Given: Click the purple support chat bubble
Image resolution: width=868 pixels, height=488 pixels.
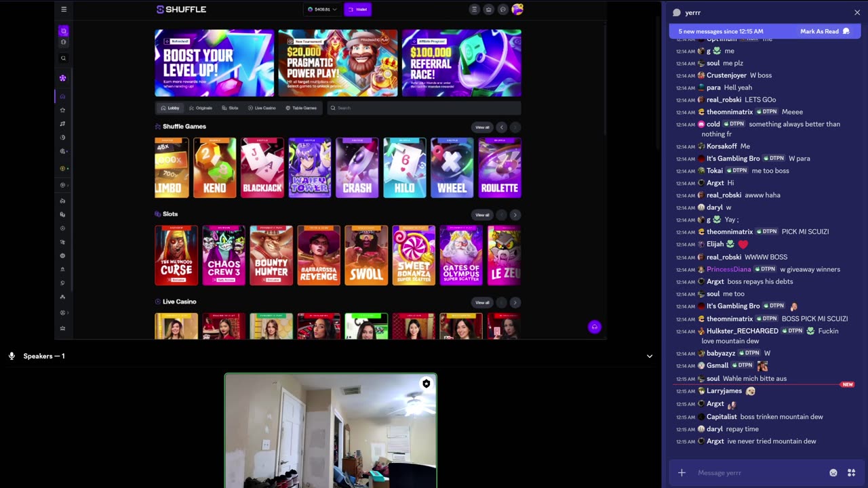Looking at the screenshot, I should (594, 327).
